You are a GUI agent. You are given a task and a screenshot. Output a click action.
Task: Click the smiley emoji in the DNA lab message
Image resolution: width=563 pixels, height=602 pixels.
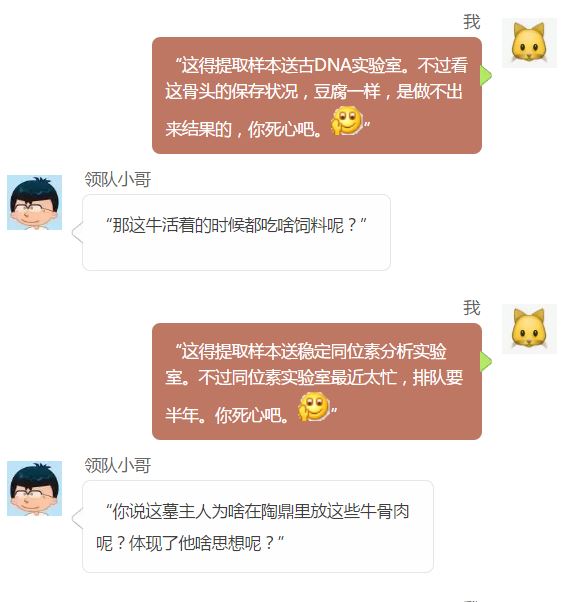[x=347, y=121]
